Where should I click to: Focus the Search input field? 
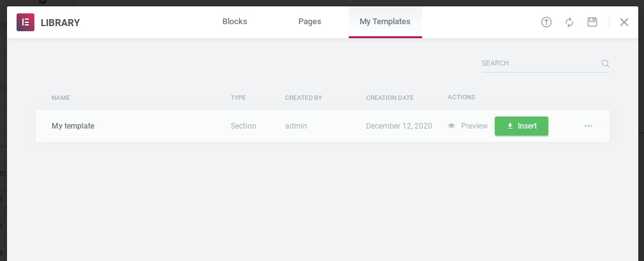coord(539,64)
